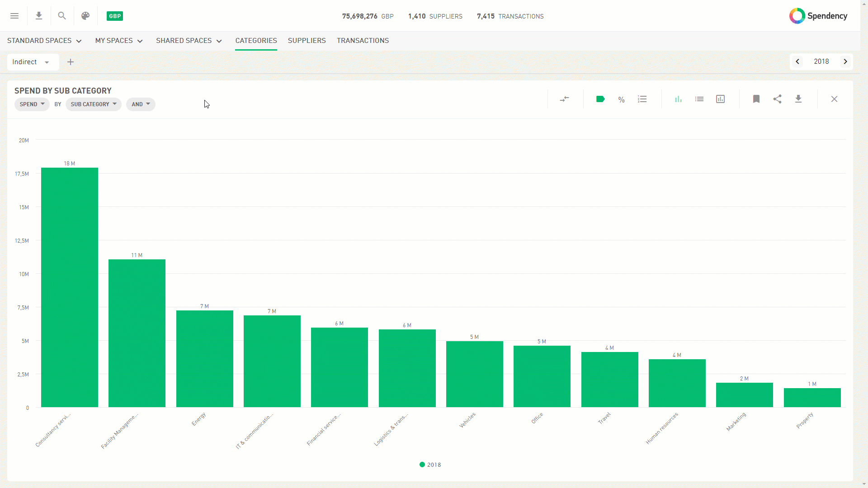Expand My Spaces menu
Screen dimensions: 868x488
119,41
